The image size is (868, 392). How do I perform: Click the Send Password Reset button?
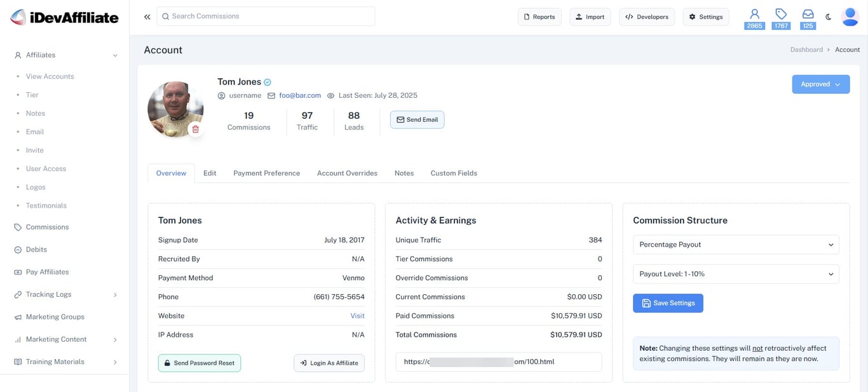point(199,363)
